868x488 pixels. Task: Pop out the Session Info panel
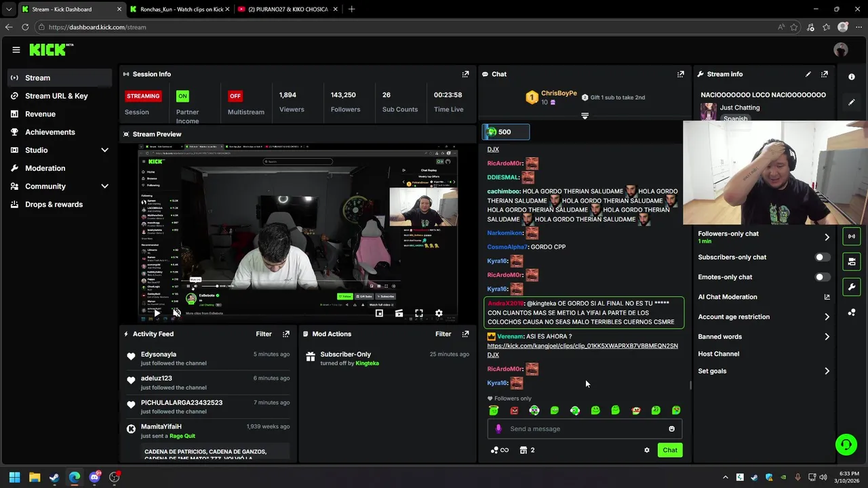point(465,74)
